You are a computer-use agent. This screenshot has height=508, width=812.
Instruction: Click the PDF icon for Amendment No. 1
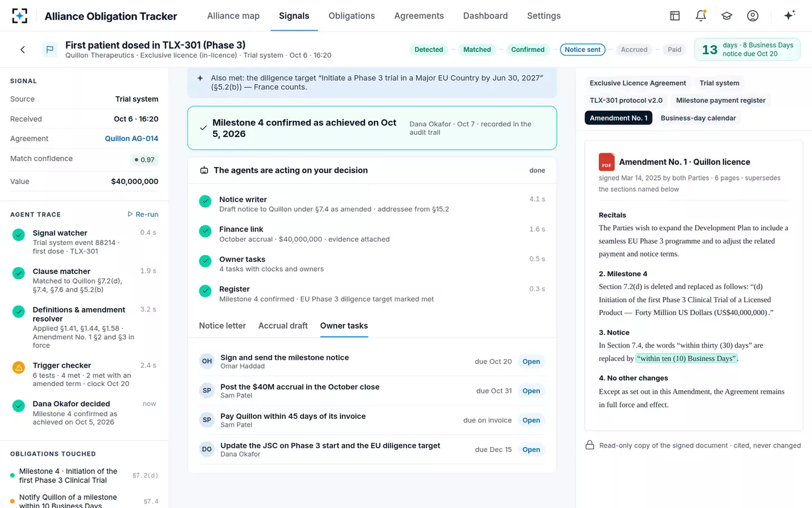pyautogui.click(x=607, y=162)
